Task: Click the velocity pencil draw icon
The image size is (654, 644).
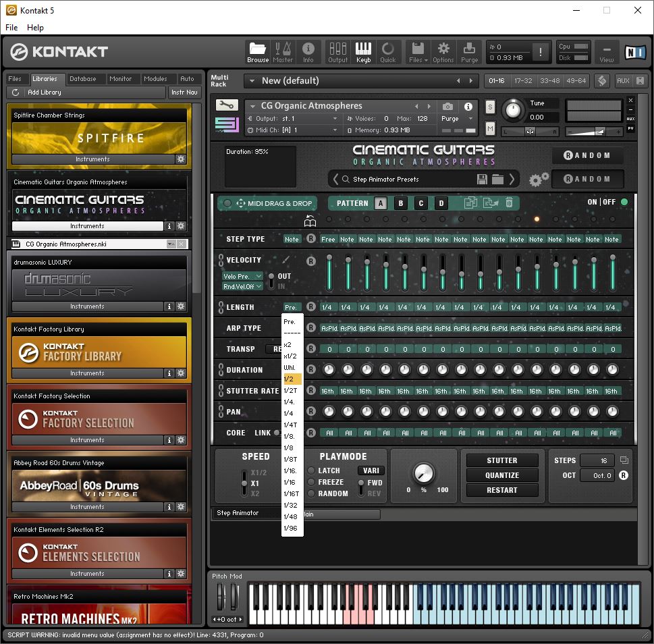Action: click(285, 259)
